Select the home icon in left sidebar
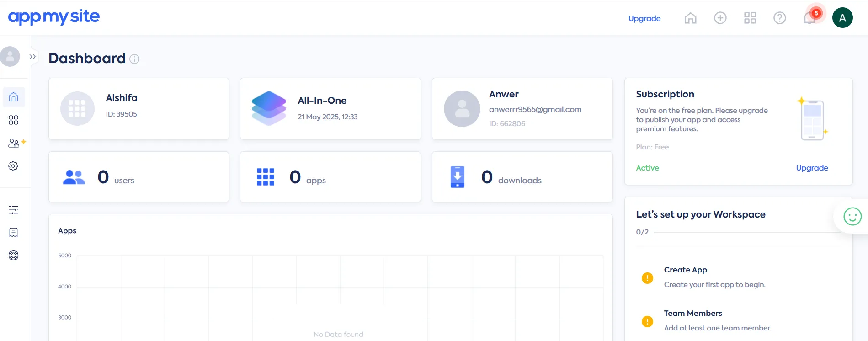The width and height of the screenshot is (868, 341). [14, 97]
